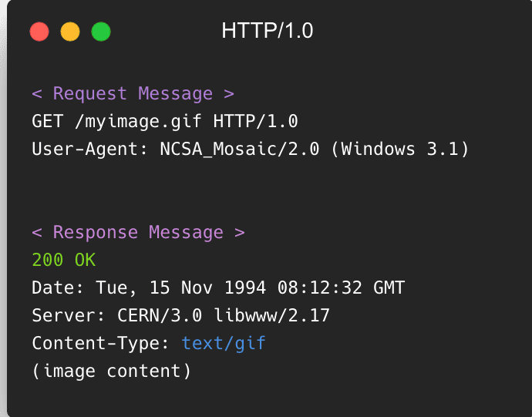The image size is (532, 417).
Task: Click the 15 Nov 1994 date value
Action: [x=208, y=288]
